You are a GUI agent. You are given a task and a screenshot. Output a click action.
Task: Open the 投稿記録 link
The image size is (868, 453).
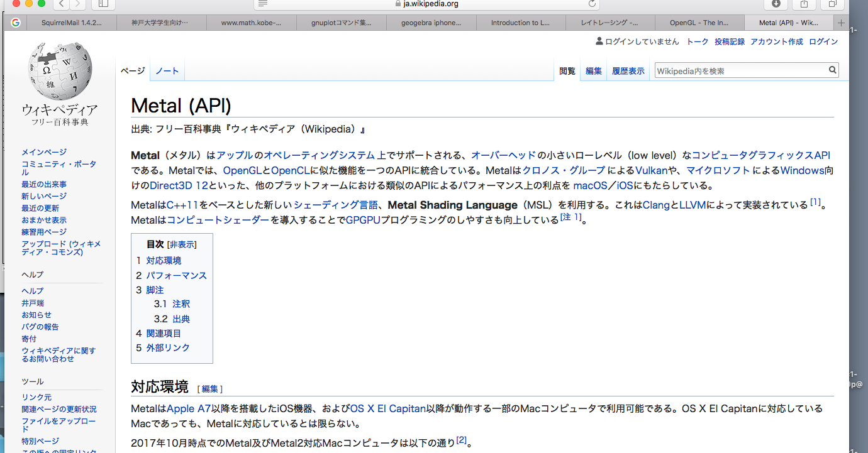coord(730,41)
